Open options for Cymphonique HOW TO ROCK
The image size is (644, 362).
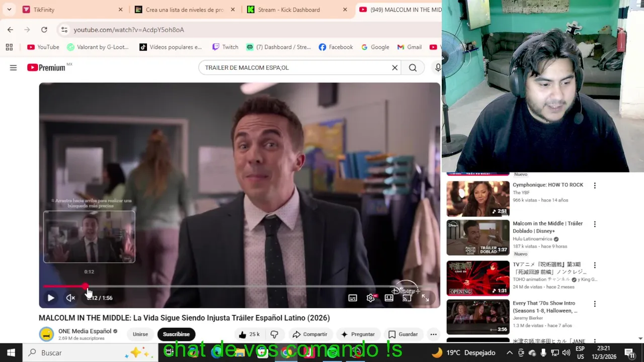coord(595,186)
